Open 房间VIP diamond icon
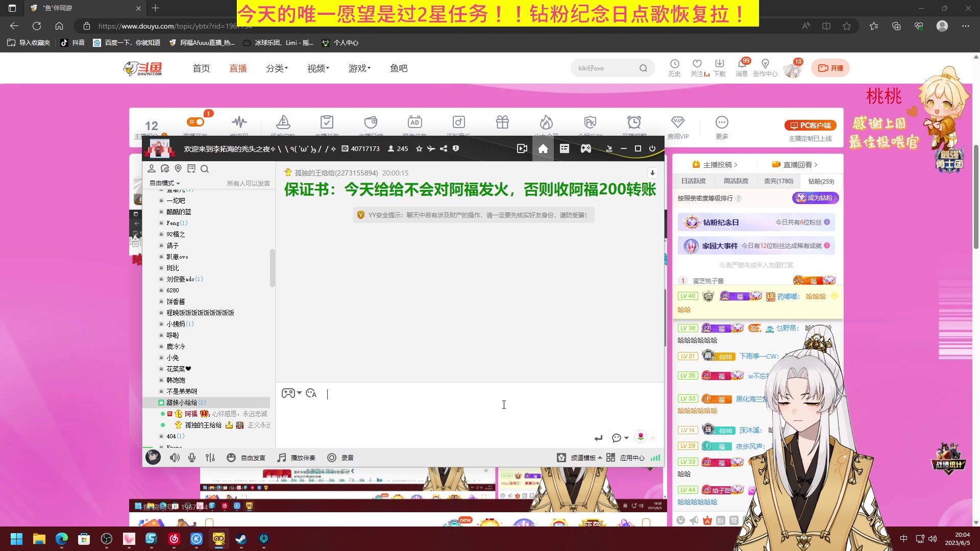This screenshot has height=551, width=980. [678, 128]
